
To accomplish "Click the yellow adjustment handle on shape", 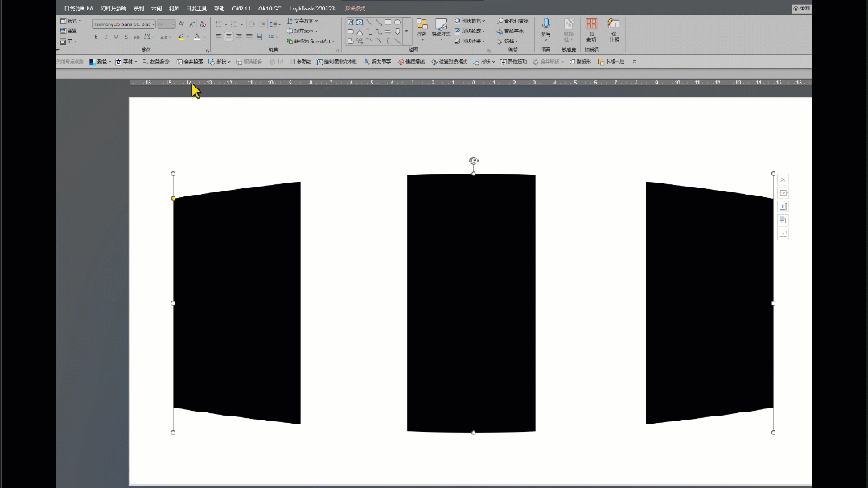I will click(x=173, y=199).
